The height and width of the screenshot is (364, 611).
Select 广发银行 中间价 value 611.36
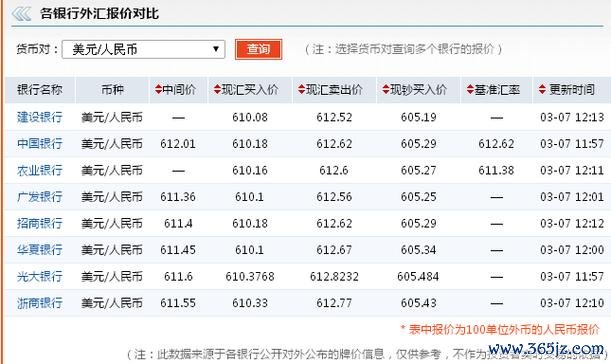click(x=178, y=197)
